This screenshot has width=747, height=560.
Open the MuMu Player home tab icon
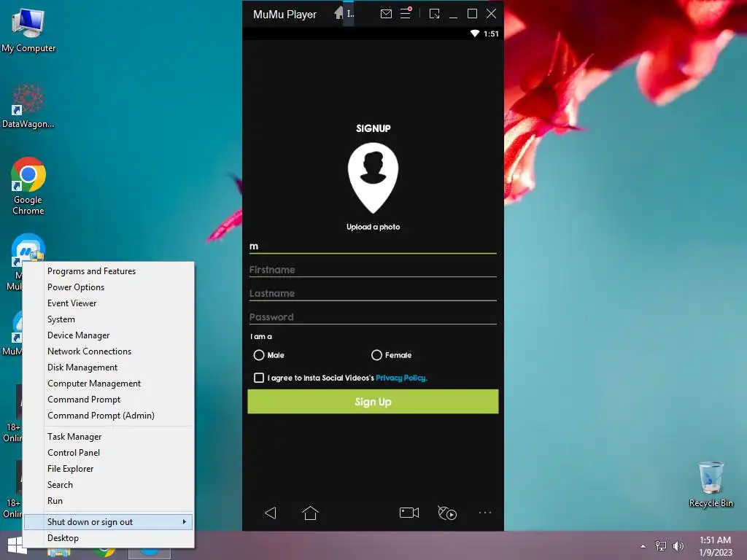(x=338, y=13)
